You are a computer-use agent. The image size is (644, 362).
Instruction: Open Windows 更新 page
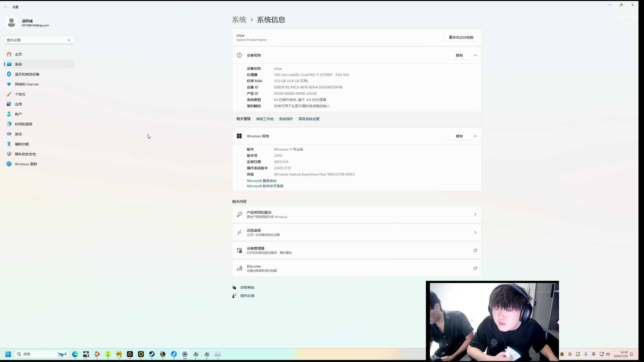point(39,164)
